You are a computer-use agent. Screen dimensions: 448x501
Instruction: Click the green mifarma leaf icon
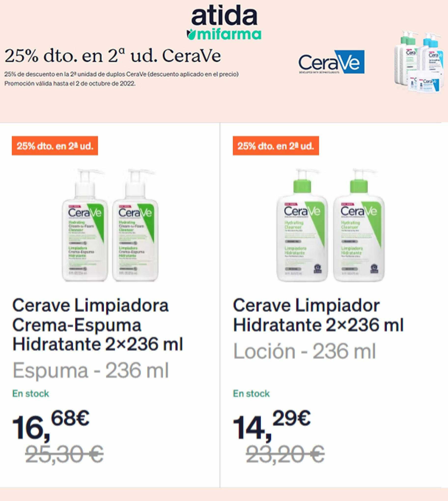191,34
